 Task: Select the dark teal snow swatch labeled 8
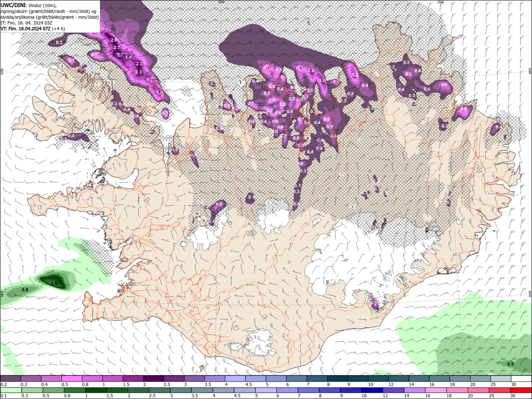[x=337, y=379]
